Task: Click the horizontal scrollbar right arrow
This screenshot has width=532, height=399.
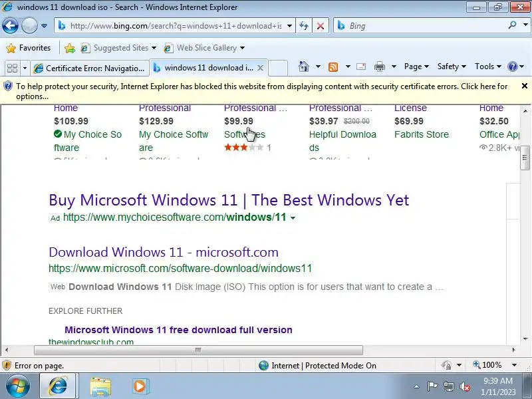Action: tap(513, 350)
